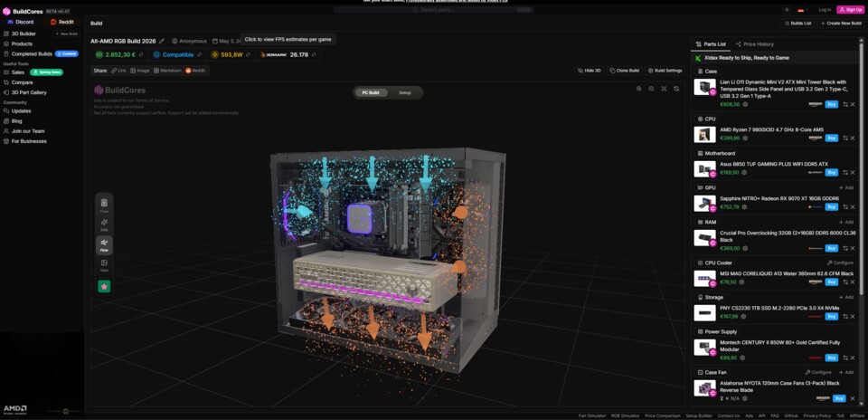This screenshot has height=420, width=868.
Task: Click Xidax Ready to Ship banner
Action: (774, 58)
